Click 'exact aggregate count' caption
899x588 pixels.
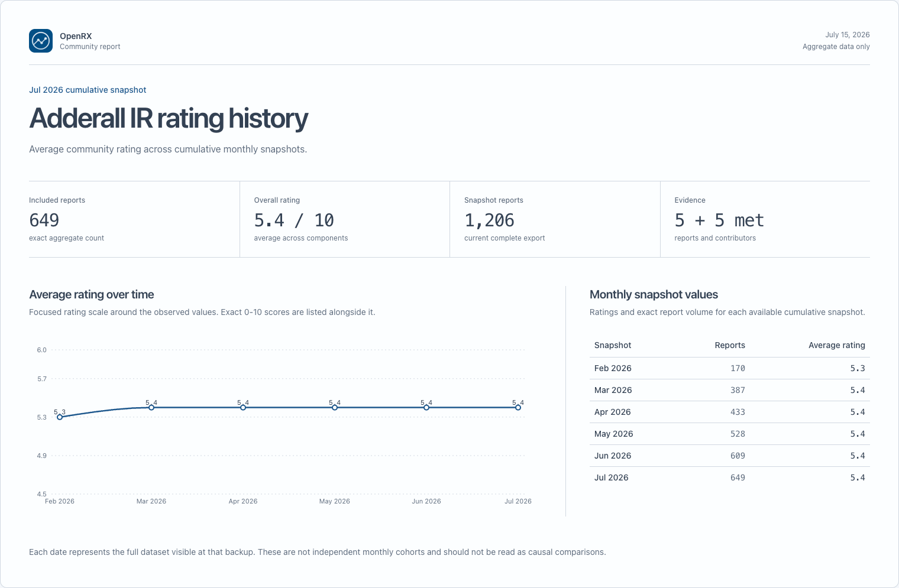pyautogui.click(x=66, y=238)
